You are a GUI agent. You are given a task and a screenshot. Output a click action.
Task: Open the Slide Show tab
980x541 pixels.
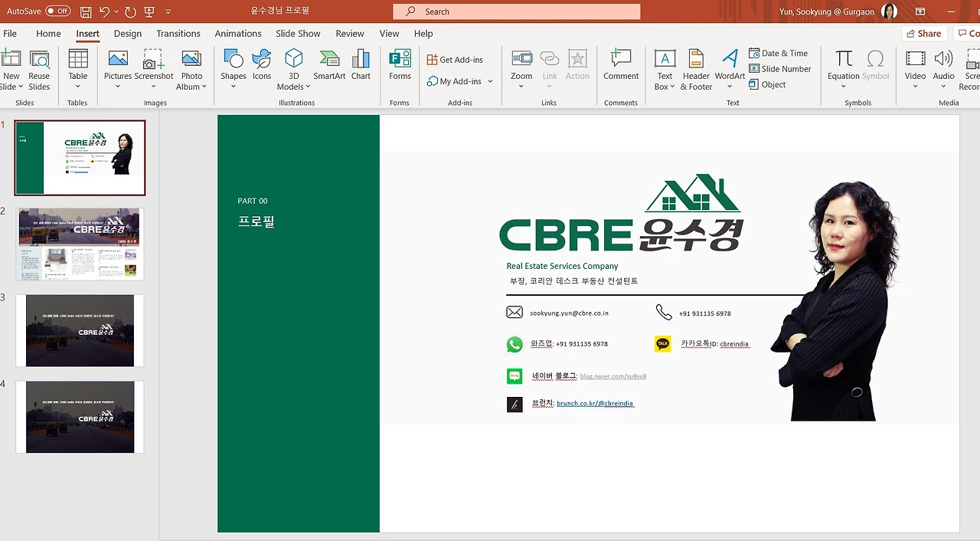point(298,34)
